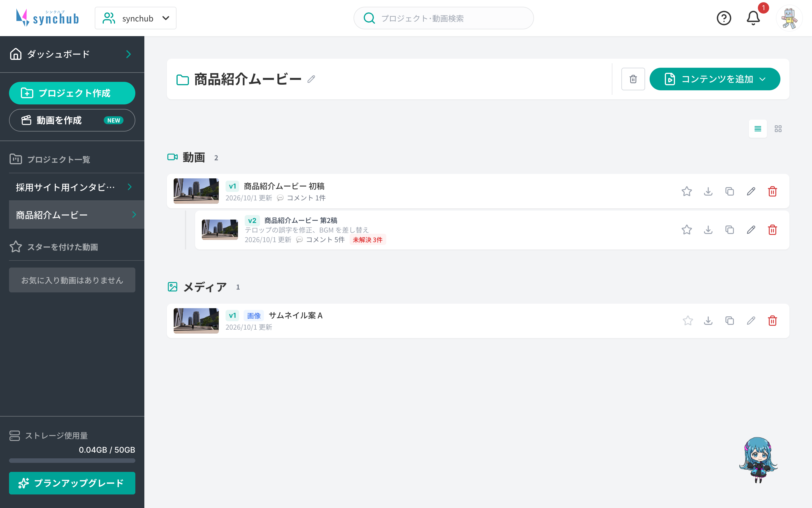Screen dimensions: 812x508
Task: Click the 動画を作成 button
Action: click(x=72, y=120)
